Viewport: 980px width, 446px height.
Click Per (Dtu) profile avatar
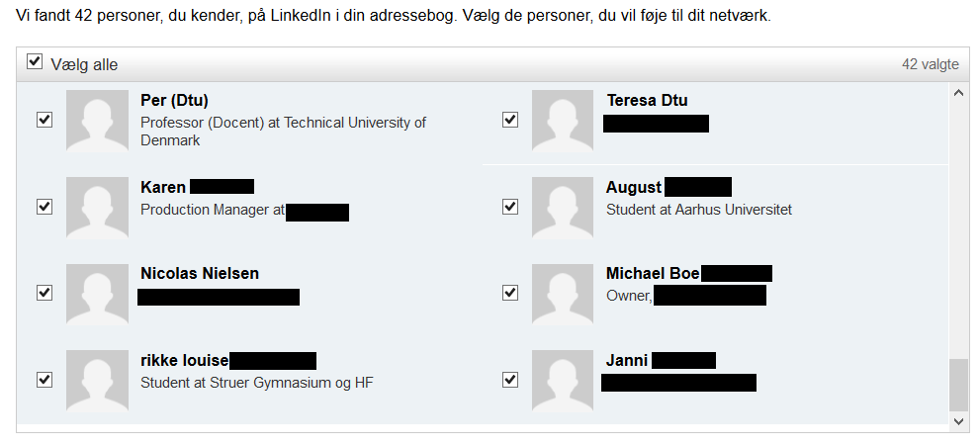97,120
